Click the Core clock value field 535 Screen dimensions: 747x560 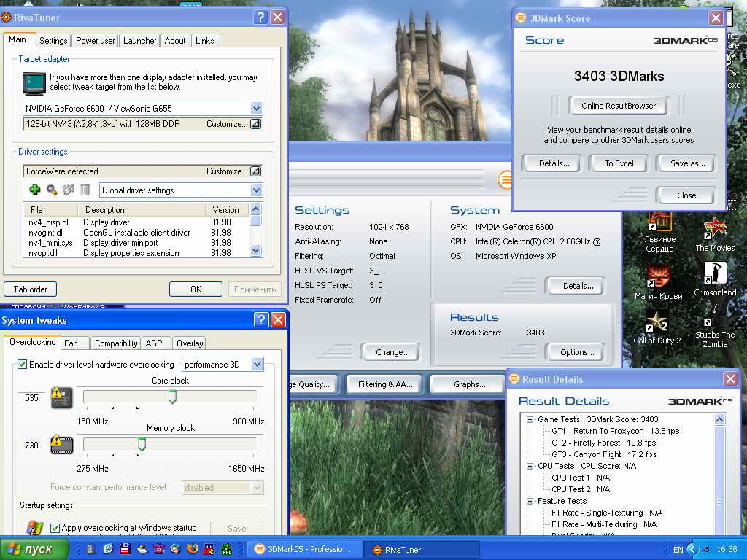click(x=32, y=397)
